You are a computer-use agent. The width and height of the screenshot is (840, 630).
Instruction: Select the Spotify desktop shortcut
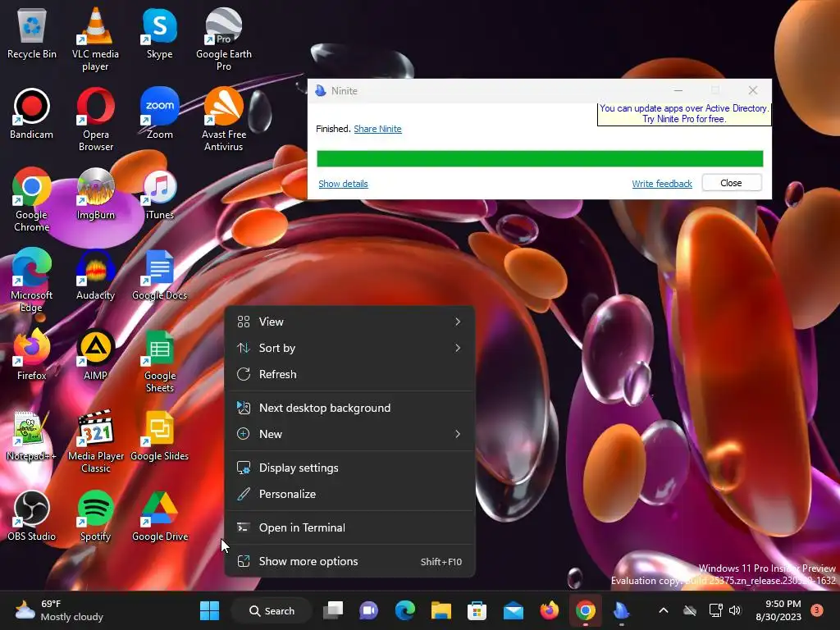click(95, 515)
